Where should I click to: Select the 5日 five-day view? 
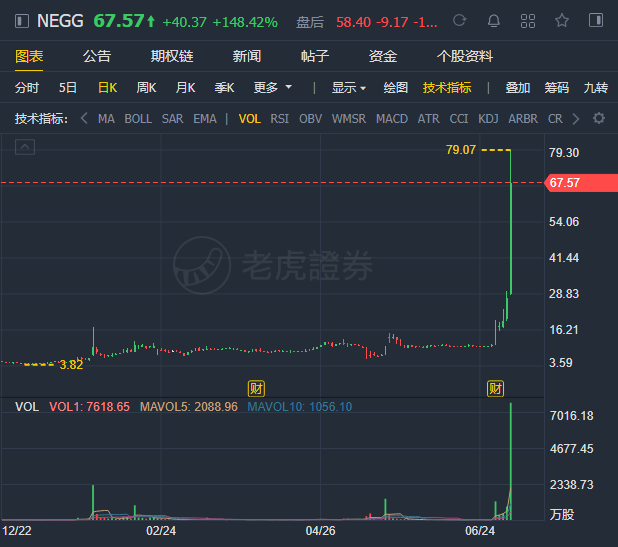tap(68, 87)
